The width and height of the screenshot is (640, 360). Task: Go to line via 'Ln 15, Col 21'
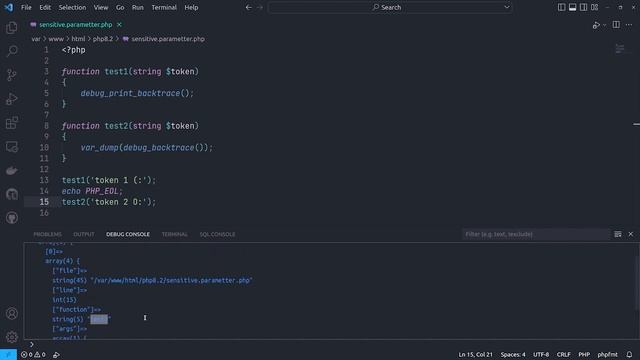(476, 355)
